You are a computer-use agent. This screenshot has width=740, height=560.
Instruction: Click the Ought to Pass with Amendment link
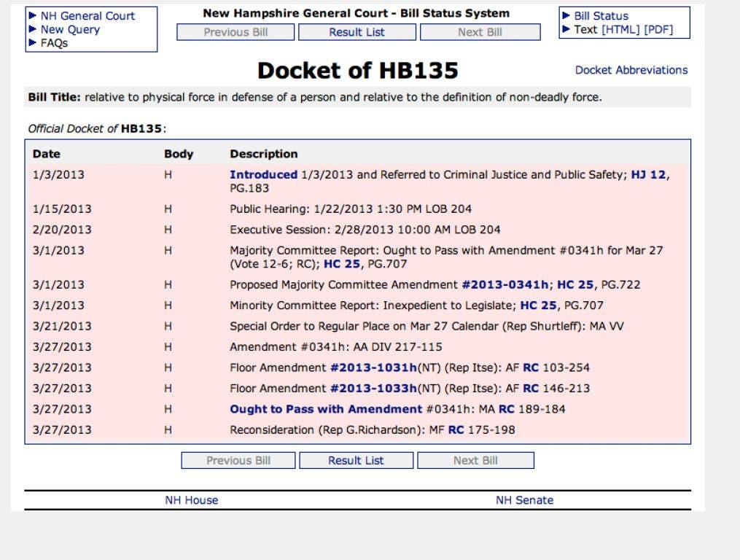click(326, 409)
